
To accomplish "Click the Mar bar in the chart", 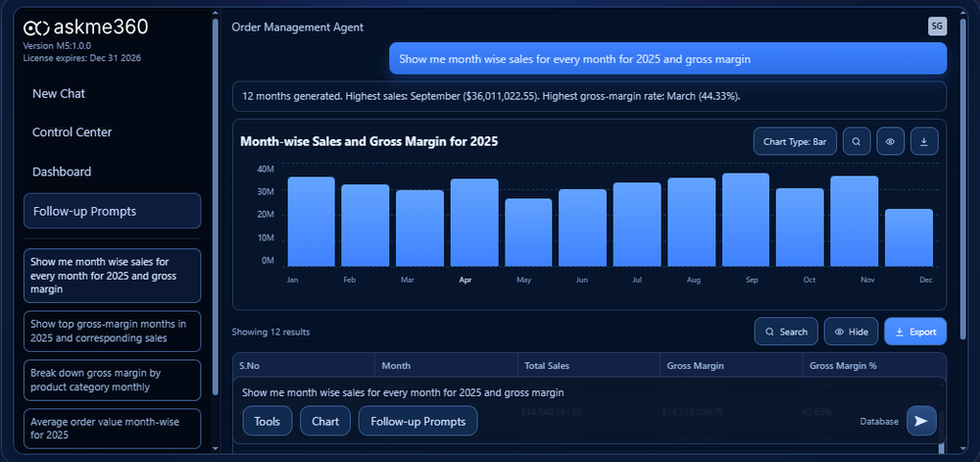I will [x=420, y=229].
